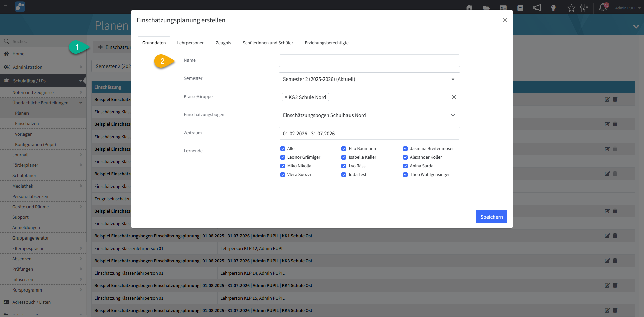Uncheck Mika Nikolla
The height and width of the screenshot is (317, 644).
(283, 166)
